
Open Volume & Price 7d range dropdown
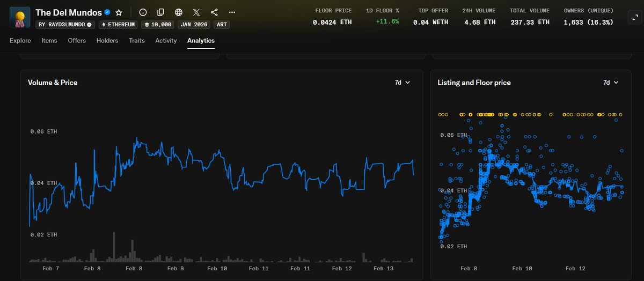(x=402, y=83)
